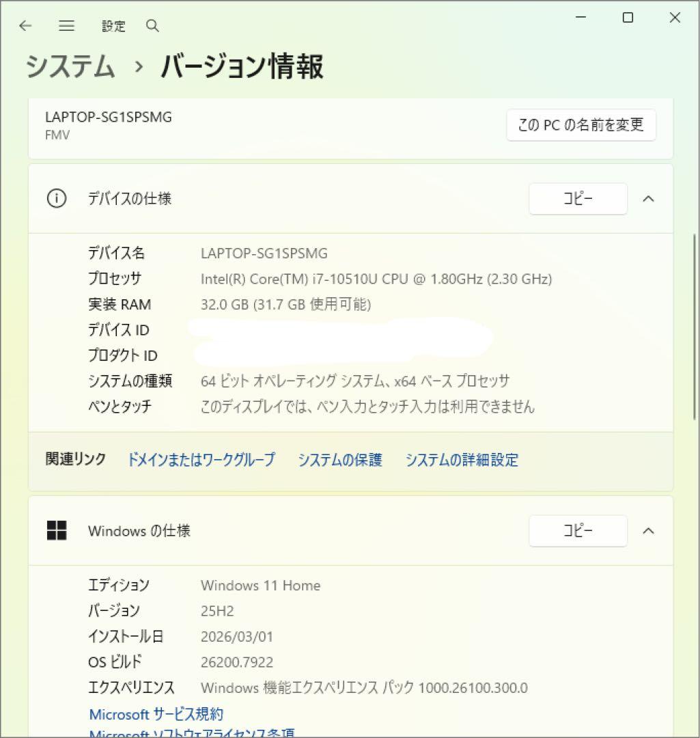Open システムの詳細設定 link
This screenshot has height=738, width=700.
point(462,459)
